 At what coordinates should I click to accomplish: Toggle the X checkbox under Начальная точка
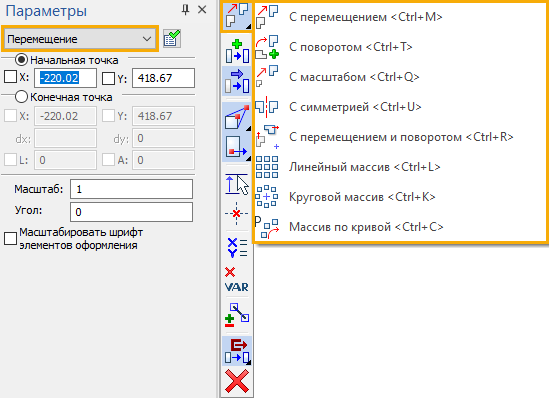pyautogui.click(x=11, y=77)
